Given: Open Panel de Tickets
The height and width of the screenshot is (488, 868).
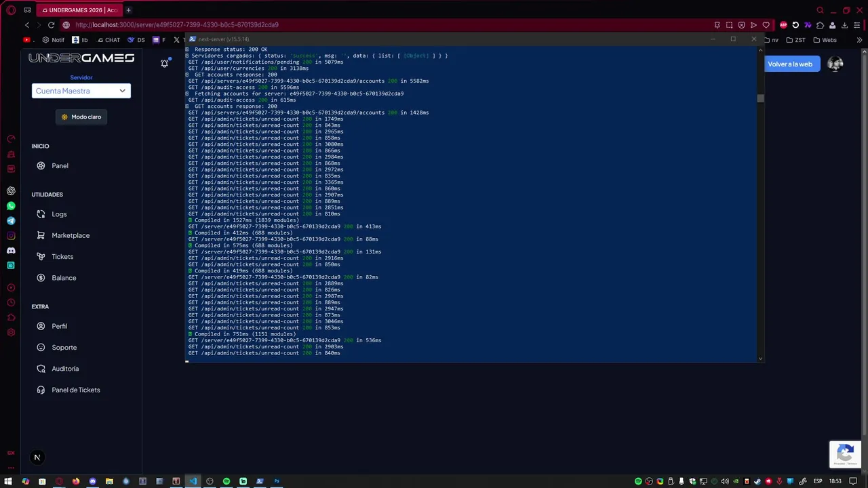Looking at the screenshot, I should point(75,390).
